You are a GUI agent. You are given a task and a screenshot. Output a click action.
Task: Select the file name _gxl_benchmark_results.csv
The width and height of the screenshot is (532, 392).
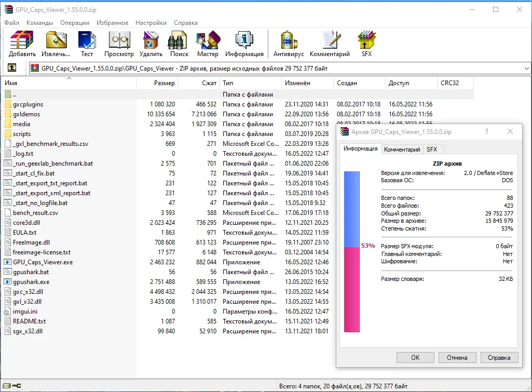[x=50, y=144]
